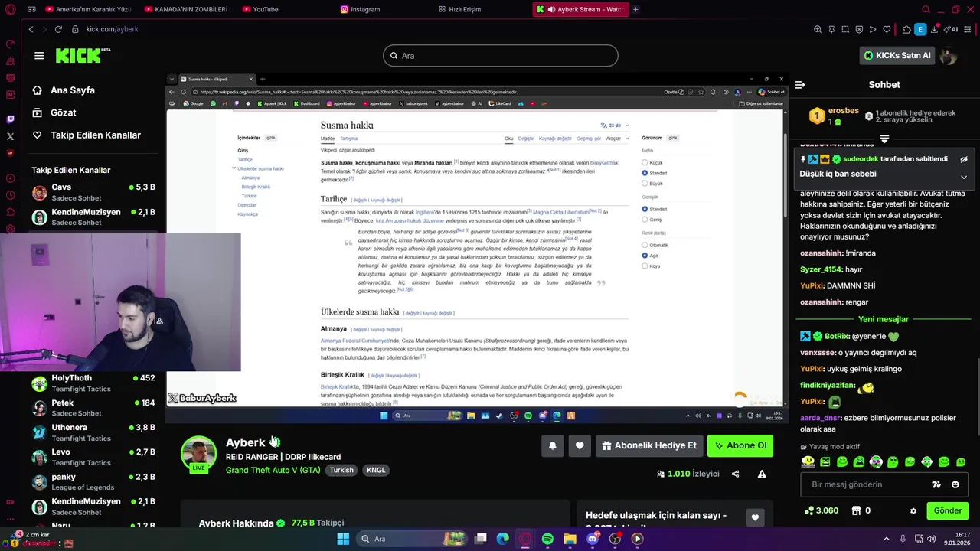Go back in browser history
Screen dimensions: 980x551
coord(31,29)
